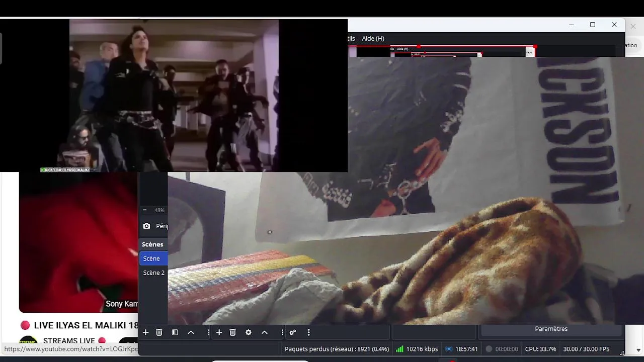The width and height of the screenshot is (644, 362).
Task: Select the Scène 2 scene
Action: pyautogui.click(x=153, y=273)
